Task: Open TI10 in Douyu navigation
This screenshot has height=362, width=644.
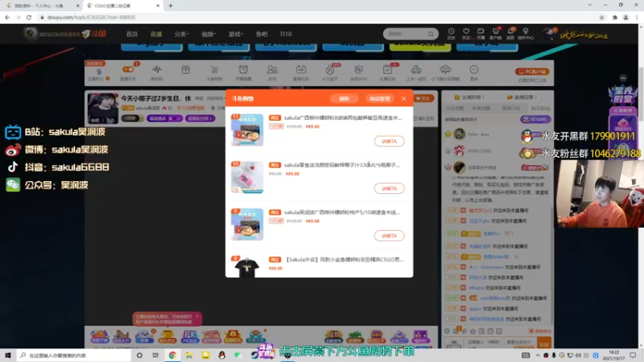Action: click(x=286, y=34)
